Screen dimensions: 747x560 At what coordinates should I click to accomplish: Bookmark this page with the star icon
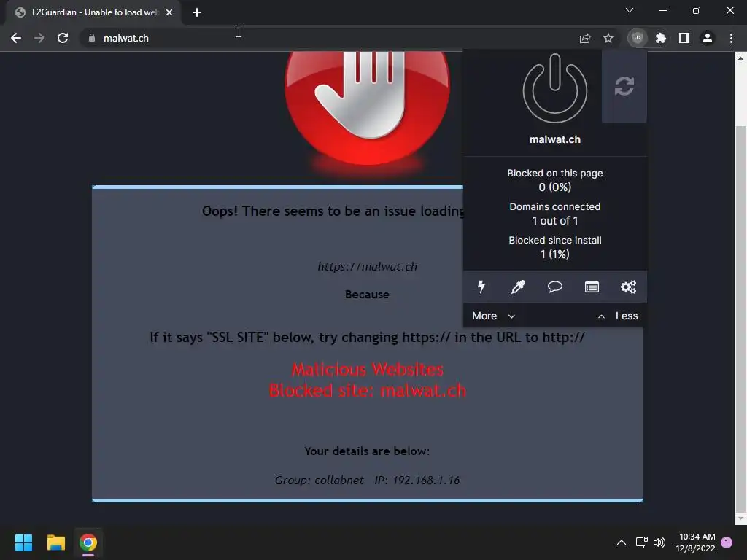coord(608,38)
